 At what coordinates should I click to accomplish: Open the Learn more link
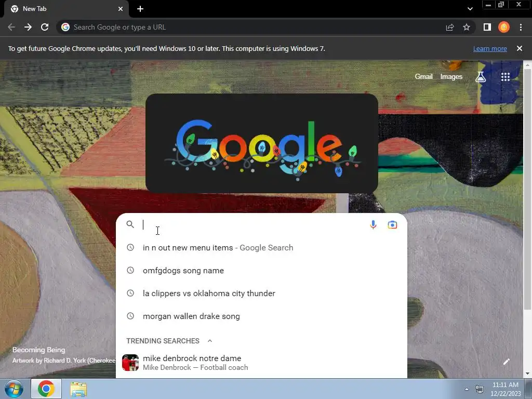click(490, 48)
